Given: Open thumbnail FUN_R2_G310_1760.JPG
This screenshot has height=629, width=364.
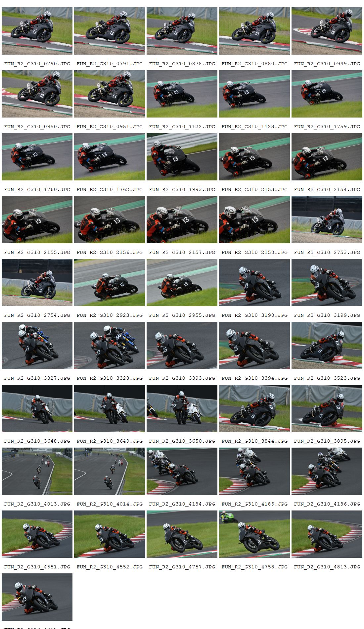Looking at the screenshot, I should (x=37, y=157).
